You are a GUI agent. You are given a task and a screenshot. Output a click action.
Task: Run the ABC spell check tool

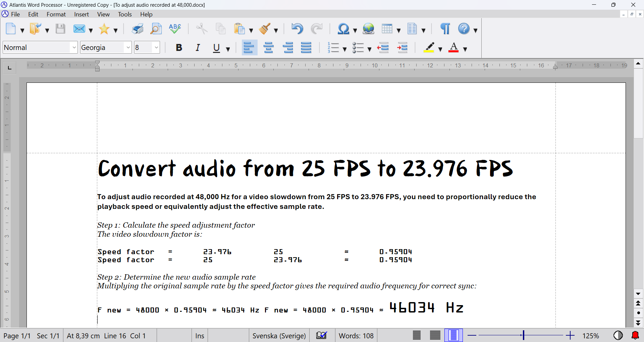pyautogui.click(x=175, y=29)
